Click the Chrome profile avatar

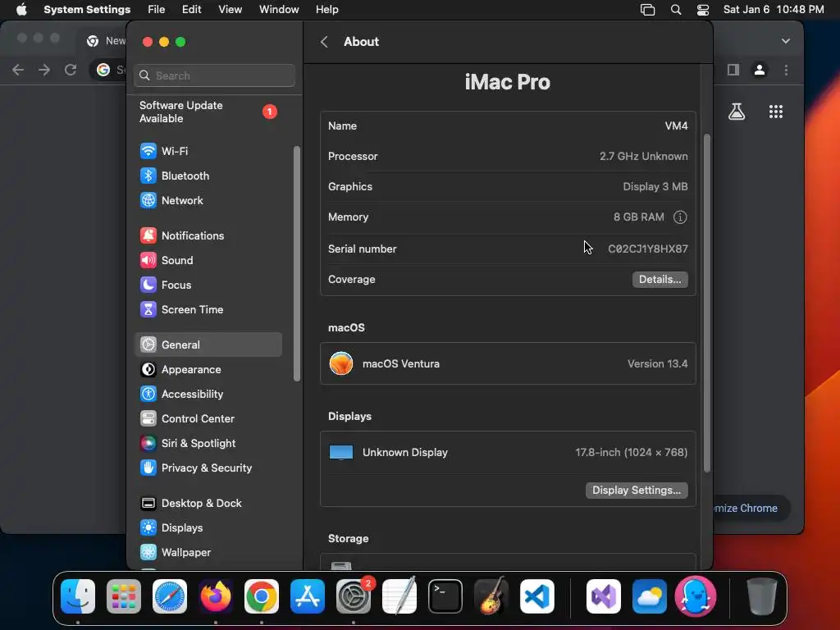coord(760,71)
